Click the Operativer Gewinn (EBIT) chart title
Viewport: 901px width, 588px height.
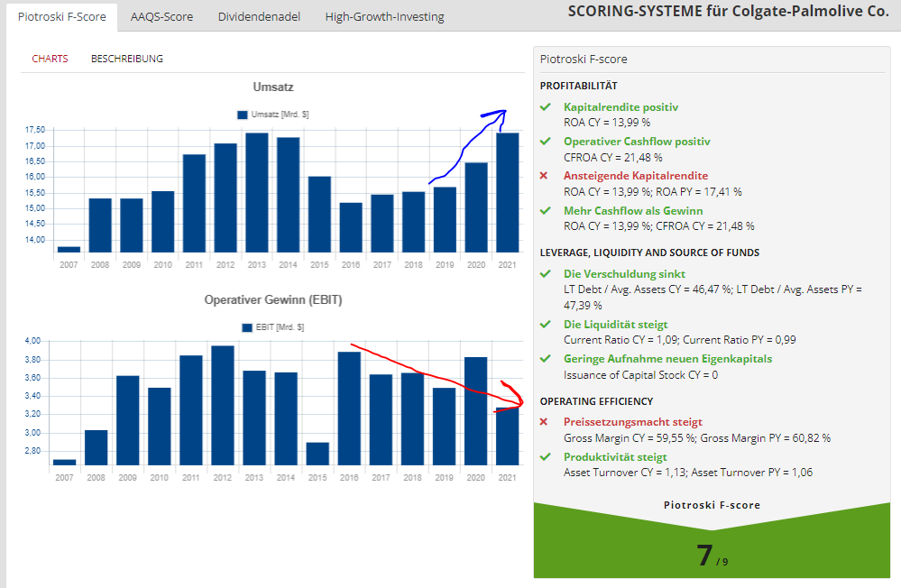pyautogui.click(x=273, y=300)
